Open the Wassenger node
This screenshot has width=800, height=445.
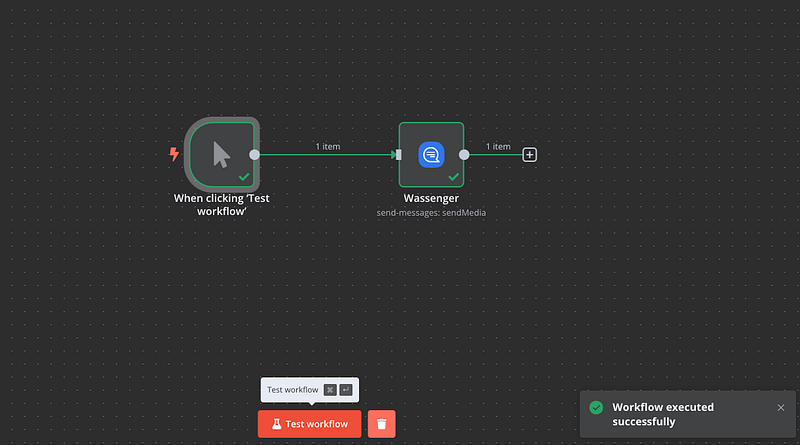coord(431,154)
